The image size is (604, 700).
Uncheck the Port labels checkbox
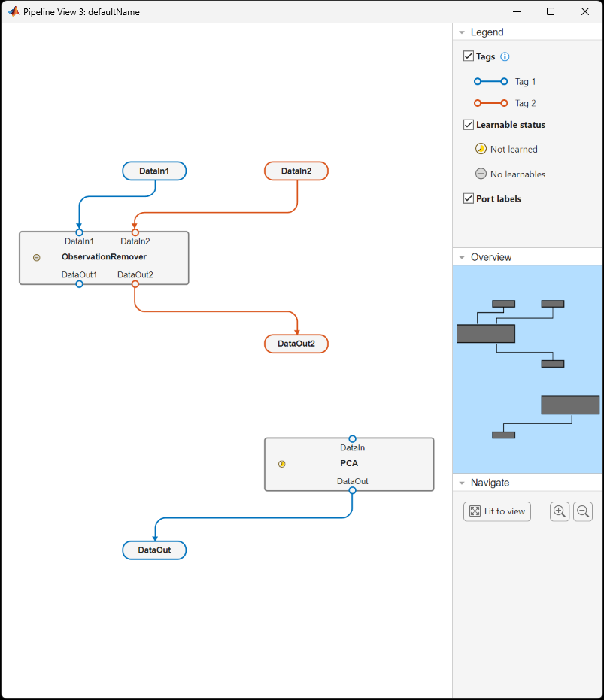[x=468, y=198]
